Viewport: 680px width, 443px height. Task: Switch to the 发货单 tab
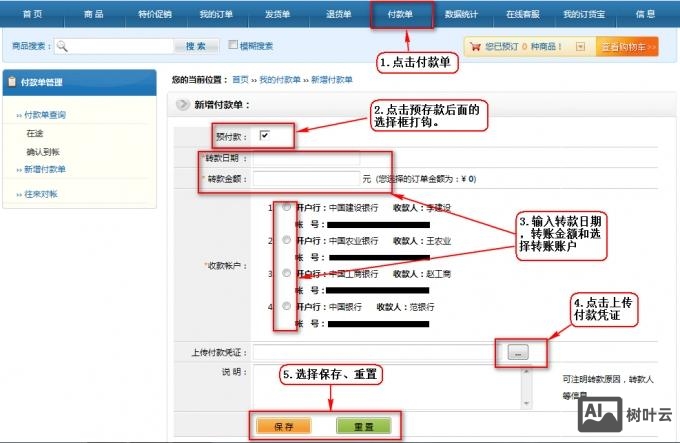[x=278, y=14]
